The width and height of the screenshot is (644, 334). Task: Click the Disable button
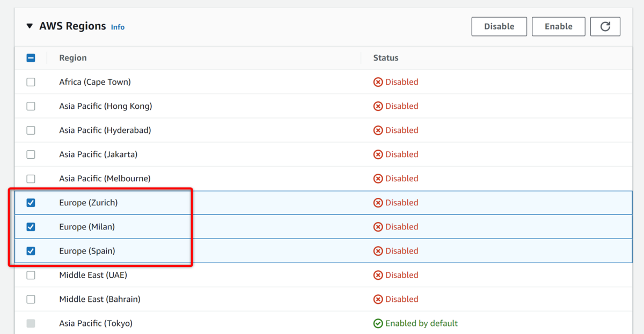coord(499,26)
